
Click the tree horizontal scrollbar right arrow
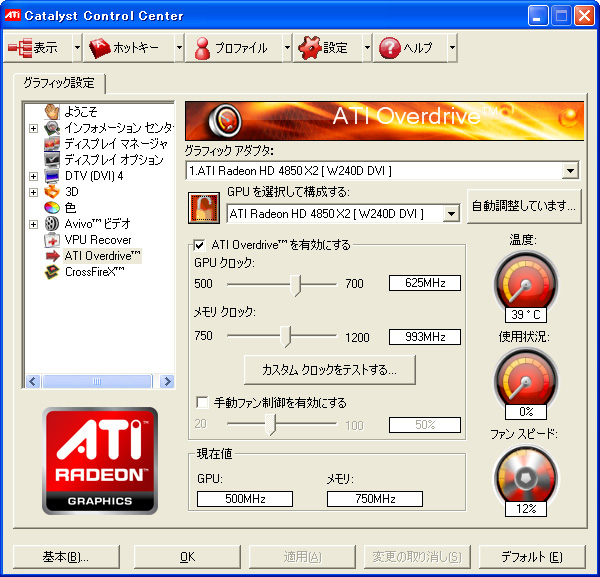pos(167,381)
